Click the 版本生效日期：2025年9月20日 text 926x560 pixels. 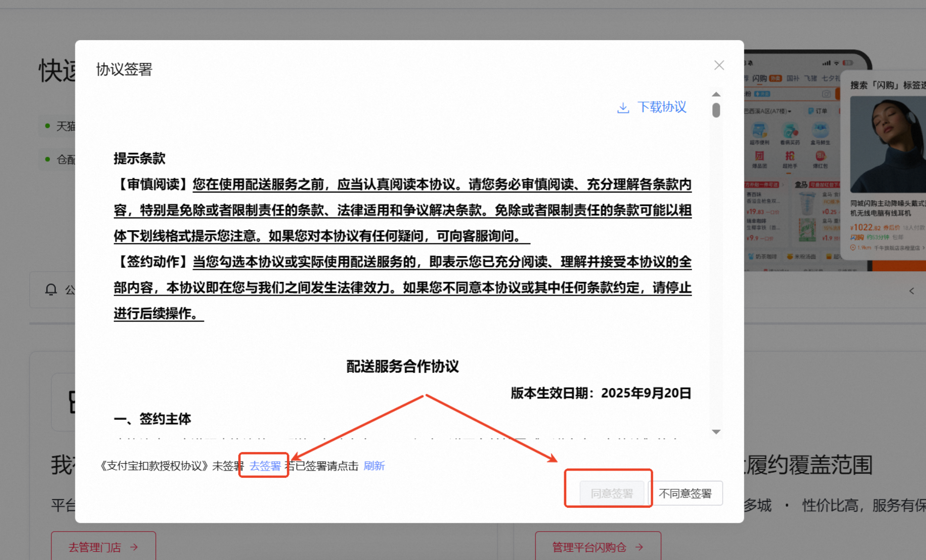[x=601, y=393]
